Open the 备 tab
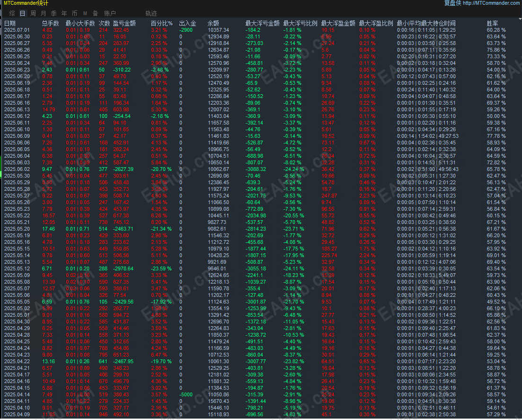Image resolution: width=522 pixels, height=420 pixels. coord(96,13)
